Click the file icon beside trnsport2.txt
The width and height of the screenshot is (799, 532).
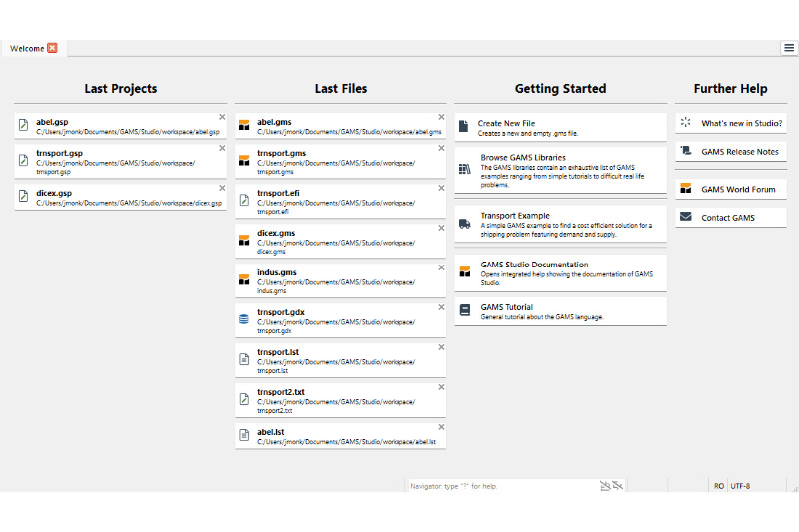coord(244,399)
